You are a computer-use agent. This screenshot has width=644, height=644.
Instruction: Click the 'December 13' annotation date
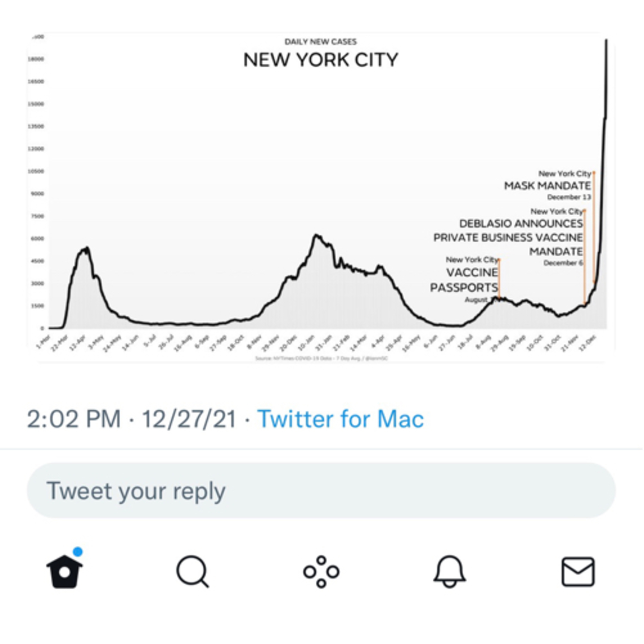coord(569,197)
